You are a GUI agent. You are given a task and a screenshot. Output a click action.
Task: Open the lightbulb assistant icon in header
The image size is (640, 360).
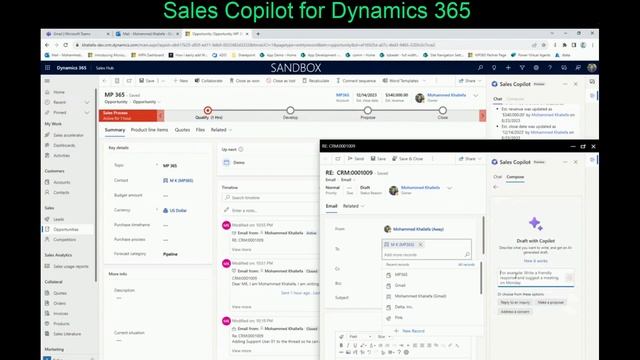click(494, 68)
